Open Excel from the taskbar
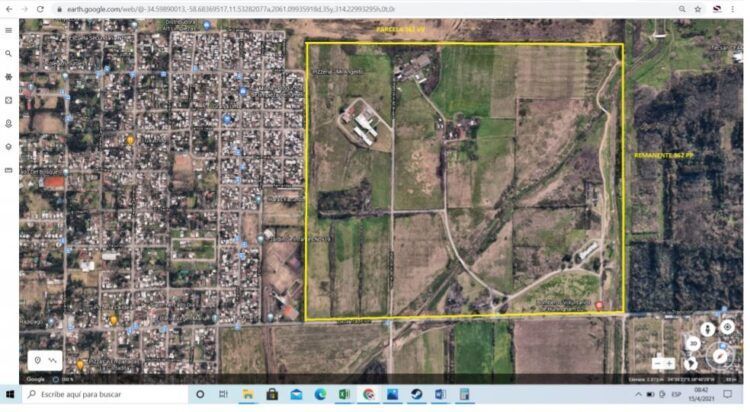This screenshot has height=412, width=750. 343,395
